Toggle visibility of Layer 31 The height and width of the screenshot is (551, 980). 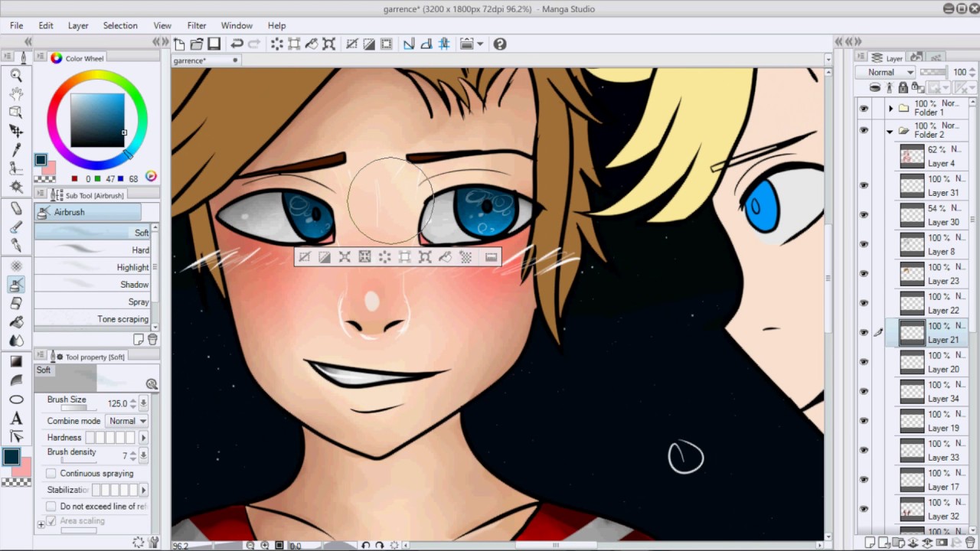tap(864, 185)
